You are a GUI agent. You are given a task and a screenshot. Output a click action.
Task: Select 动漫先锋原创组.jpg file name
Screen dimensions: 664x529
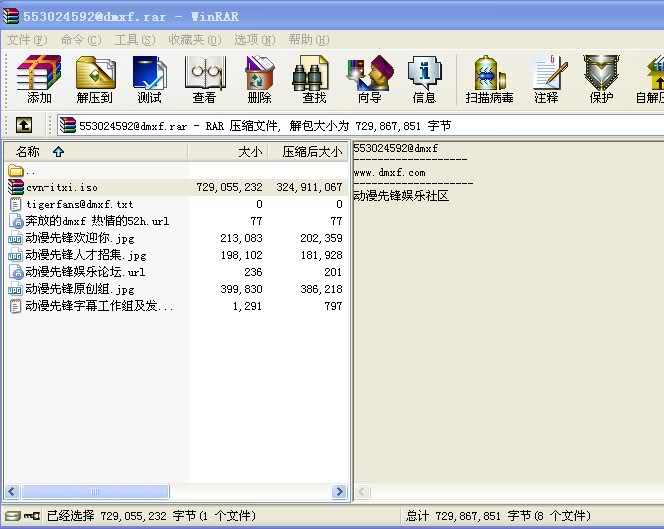(x=80, y=289)
